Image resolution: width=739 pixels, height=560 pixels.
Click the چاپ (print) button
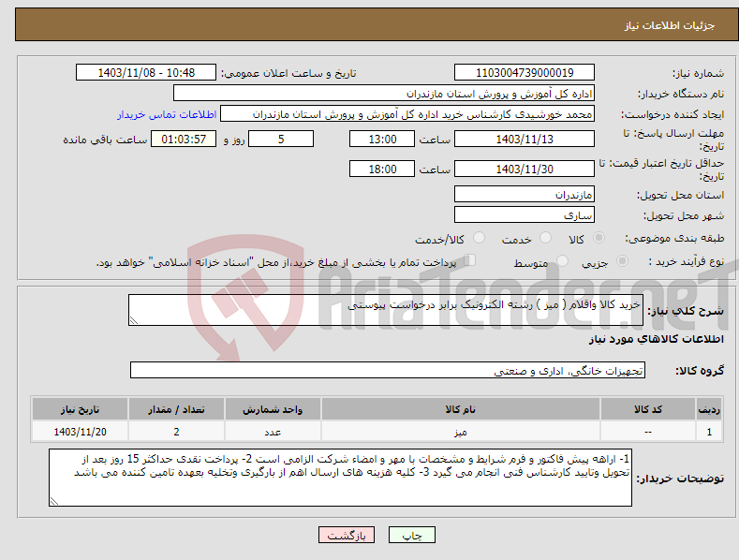coord(411,535)
